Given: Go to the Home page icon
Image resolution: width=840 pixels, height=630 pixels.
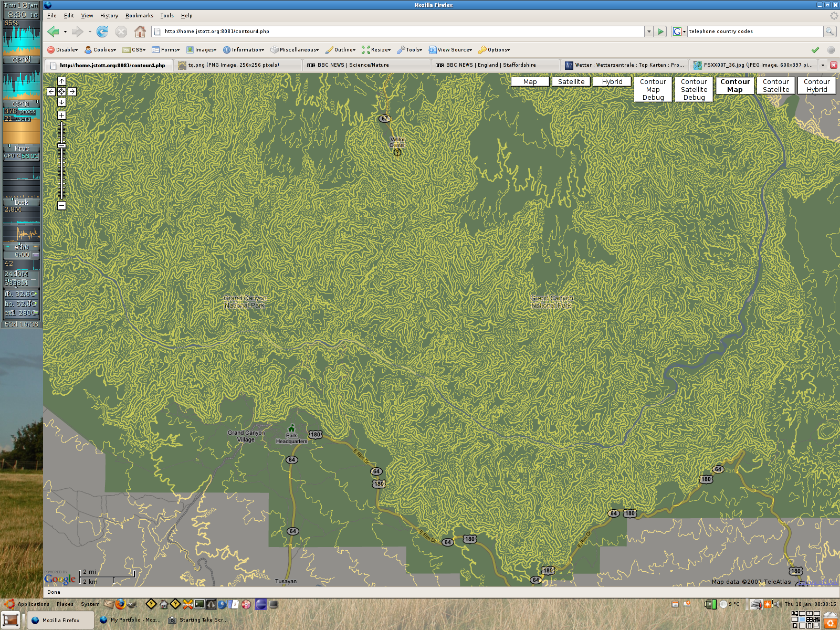Looking at the screenshot, I should click(x=140, y=31).
